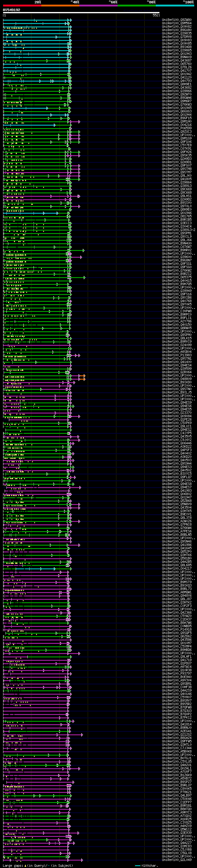Select the UniRef100_Q9M1G9 label

[x=177, y=138]
